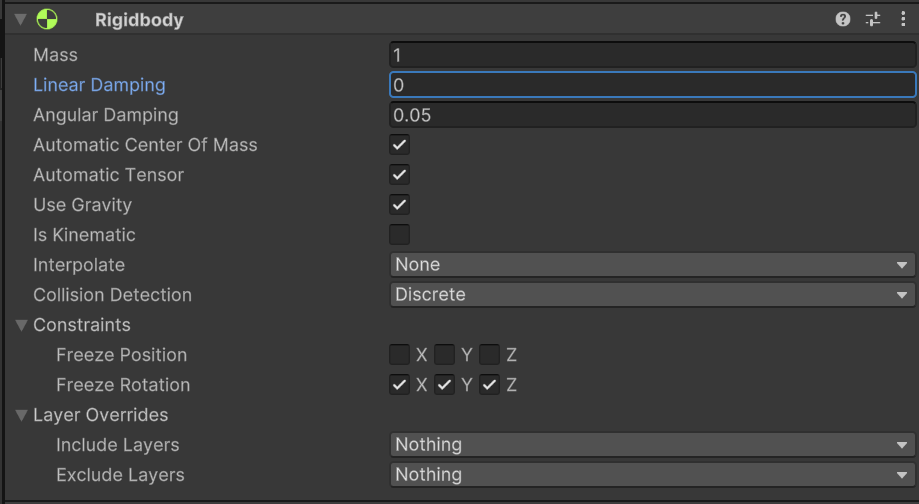Viewport: 919px width, 504px height.
Task: Open the Collision Detection dropdown
Action: [x=651, y=295]
